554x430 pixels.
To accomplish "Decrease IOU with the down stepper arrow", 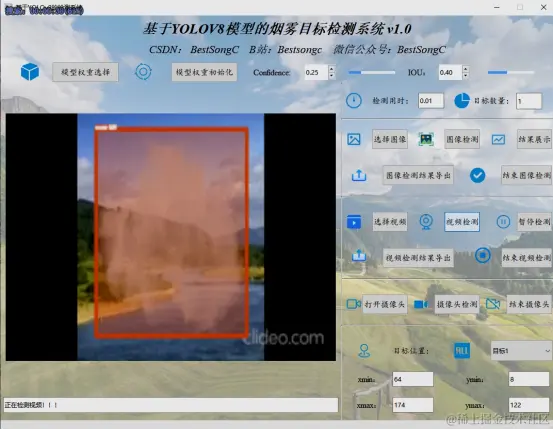I will [465, 76].
